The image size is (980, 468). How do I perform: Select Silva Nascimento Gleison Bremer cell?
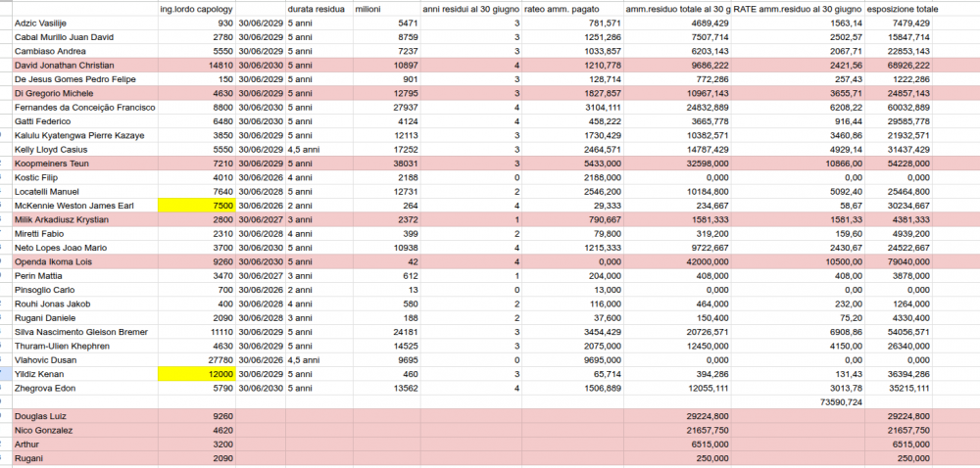(x=85, y=332)
